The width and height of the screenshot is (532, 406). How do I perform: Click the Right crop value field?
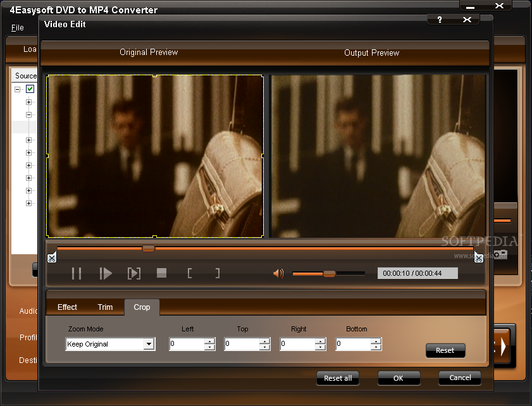click(x=298, y=344)
